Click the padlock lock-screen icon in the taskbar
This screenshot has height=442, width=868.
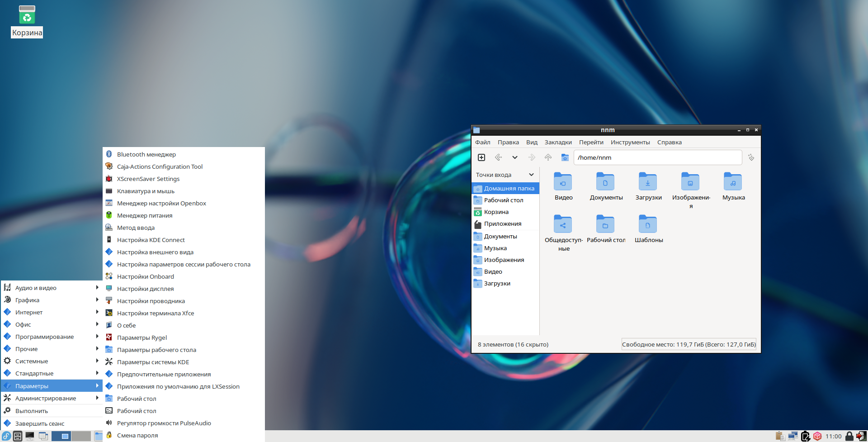pyautogui.click(x=849, y=436)
